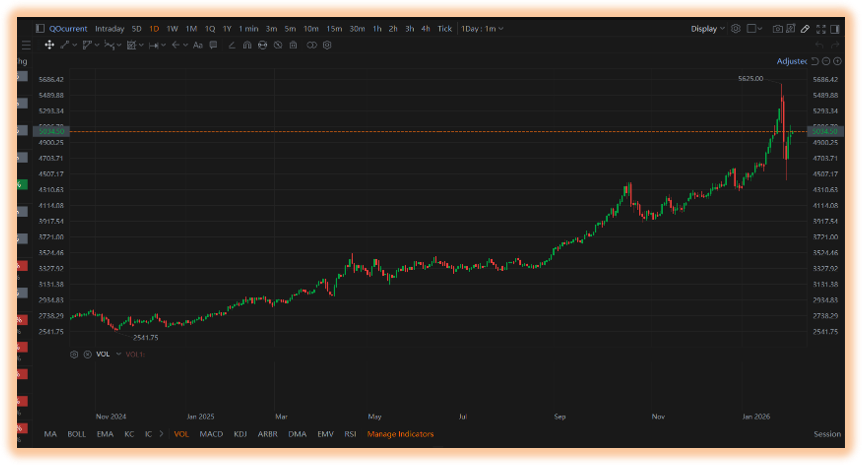This screenshot has height=465, width=862.
Task: Select the MACD indicator tab
Action: 211,434
